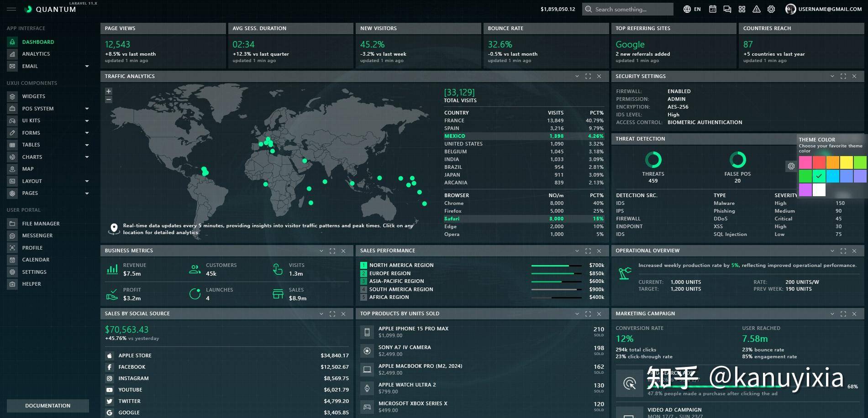The width and height of the screenshot is (868, 418).
Task: Open the apps grid icon in top bar
Action: click(742, 9)
